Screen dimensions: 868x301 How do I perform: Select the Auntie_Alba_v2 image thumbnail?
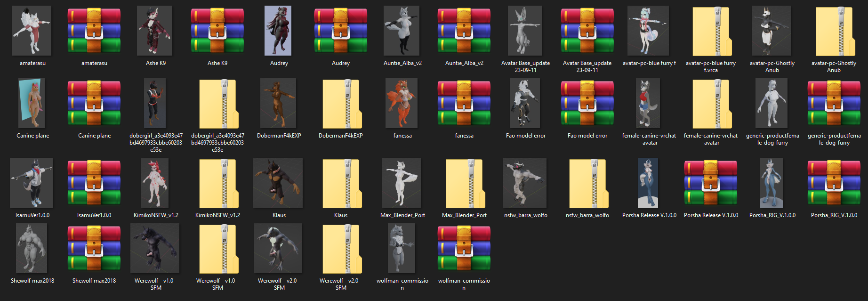coord(402,31)
